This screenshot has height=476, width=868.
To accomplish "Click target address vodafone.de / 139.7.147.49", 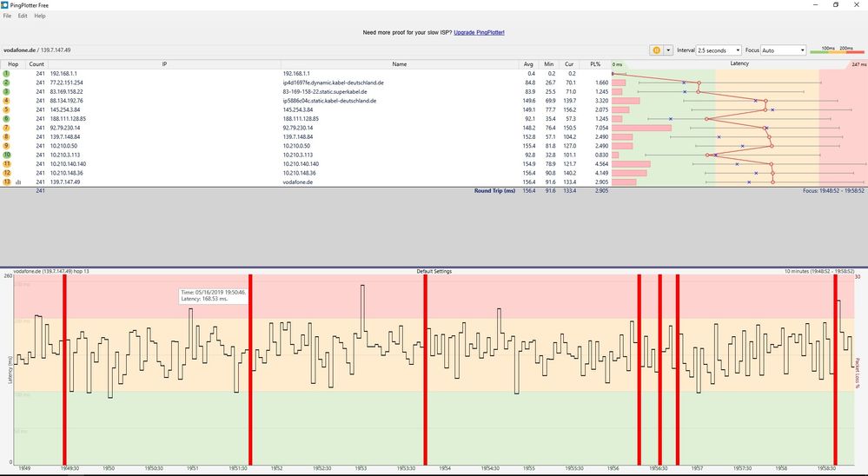I will point(36,50).
